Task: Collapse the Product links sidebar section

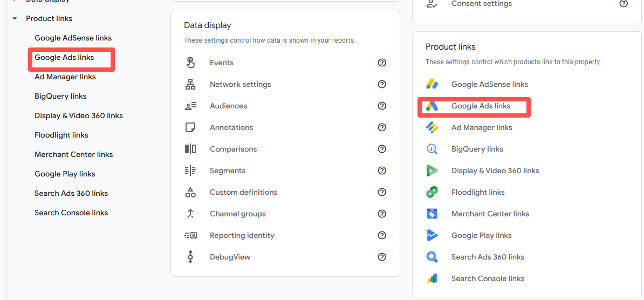Action: [x=15, y=18]
